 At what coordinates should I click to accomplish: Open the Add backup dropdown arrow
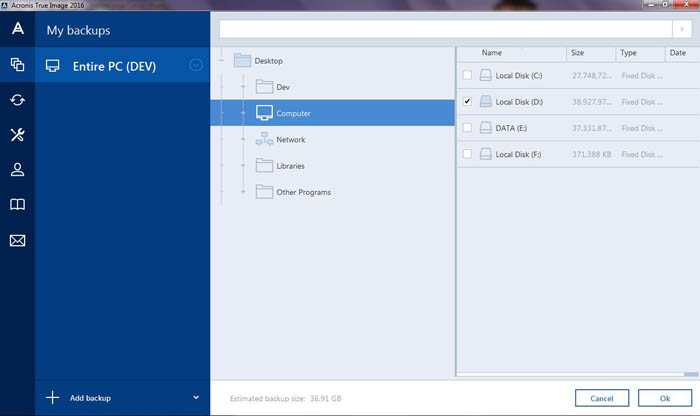(x=196, y=397)
